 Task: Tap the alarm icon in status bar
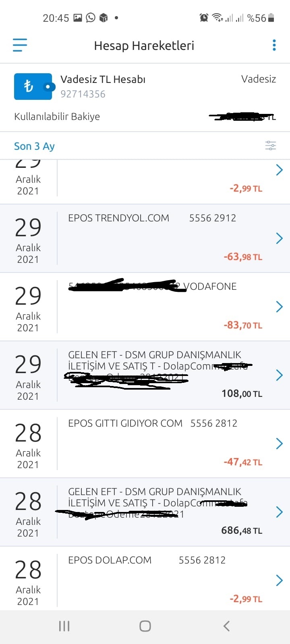point(204,18)
